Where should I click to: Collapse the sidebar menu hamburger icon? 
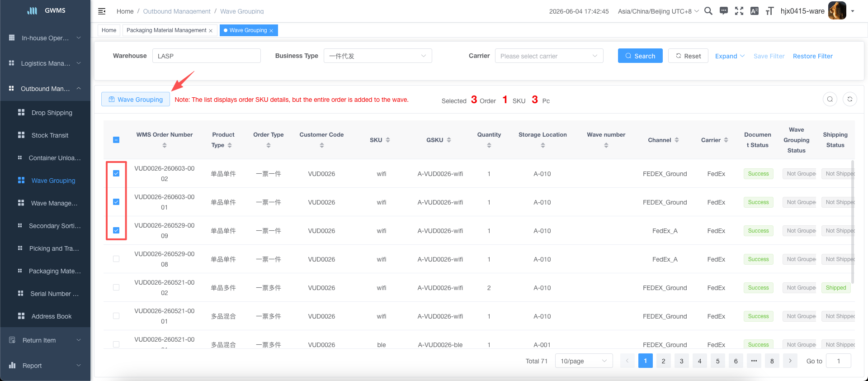[102, 11]
